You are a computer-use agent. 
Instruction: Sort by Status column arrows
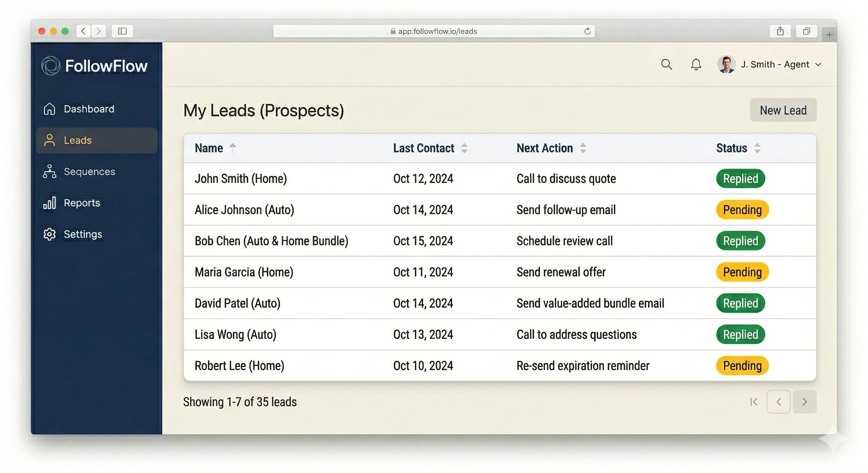[757, 148]
